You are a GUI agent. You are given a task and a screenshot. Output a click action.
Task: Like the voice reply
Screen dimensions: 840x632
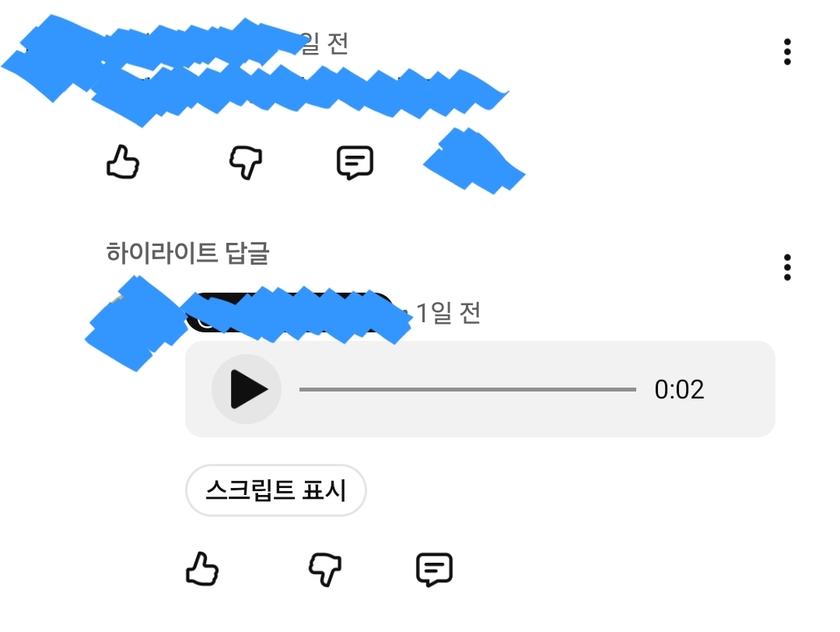click(x=202, y=569)
